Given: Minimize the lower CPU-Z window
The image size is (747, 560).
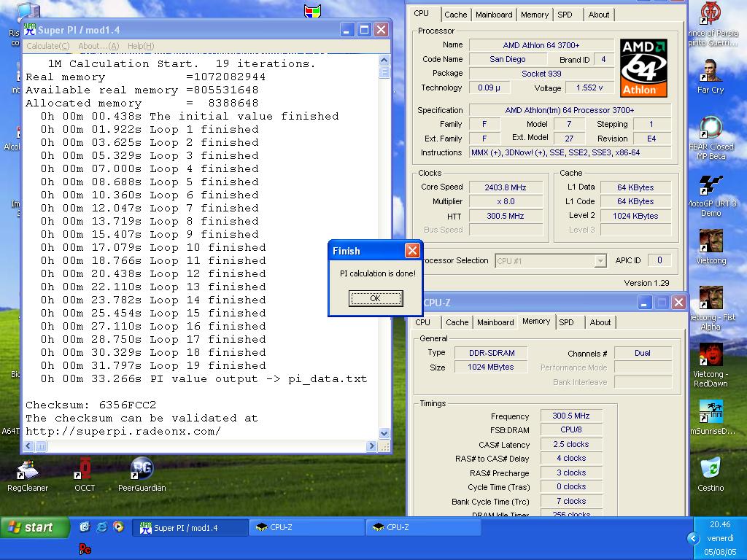Looking at the screenshot, I should [x=645, y=303].
